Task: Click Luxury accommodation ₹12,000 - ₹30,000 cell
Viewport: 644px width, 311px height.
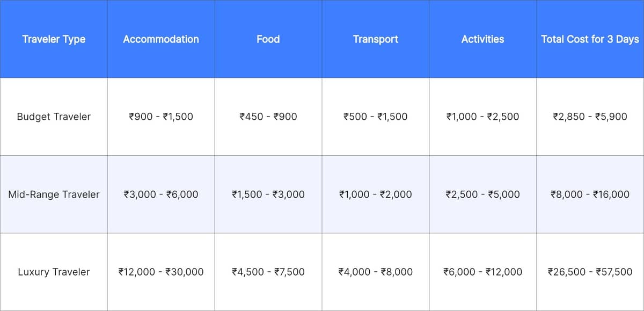Action: coord(161,272)
